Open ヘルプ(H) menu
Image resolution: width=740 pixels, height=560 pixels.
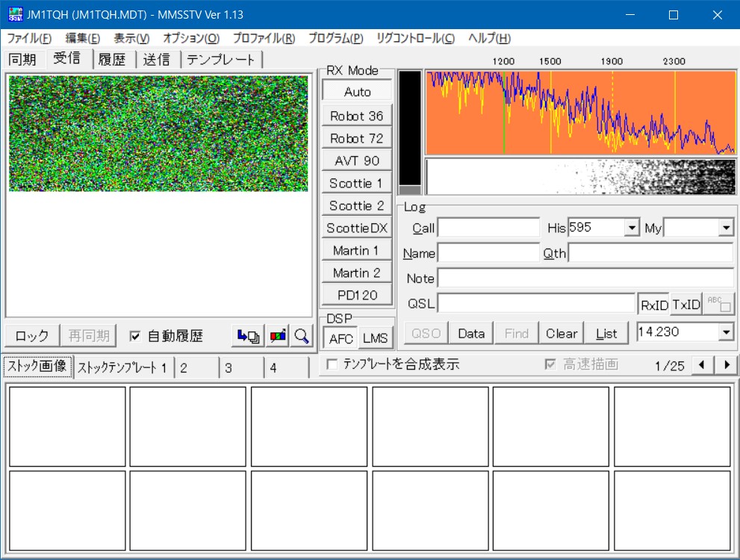(x=489, y=38)
